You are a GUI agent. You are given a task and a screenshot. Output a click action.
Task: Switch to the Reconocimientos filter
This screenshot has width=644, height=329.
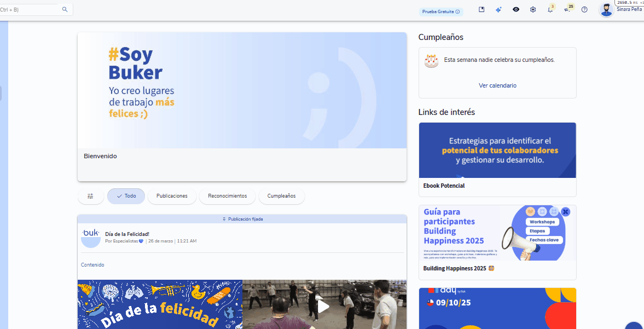pos(227,196)
